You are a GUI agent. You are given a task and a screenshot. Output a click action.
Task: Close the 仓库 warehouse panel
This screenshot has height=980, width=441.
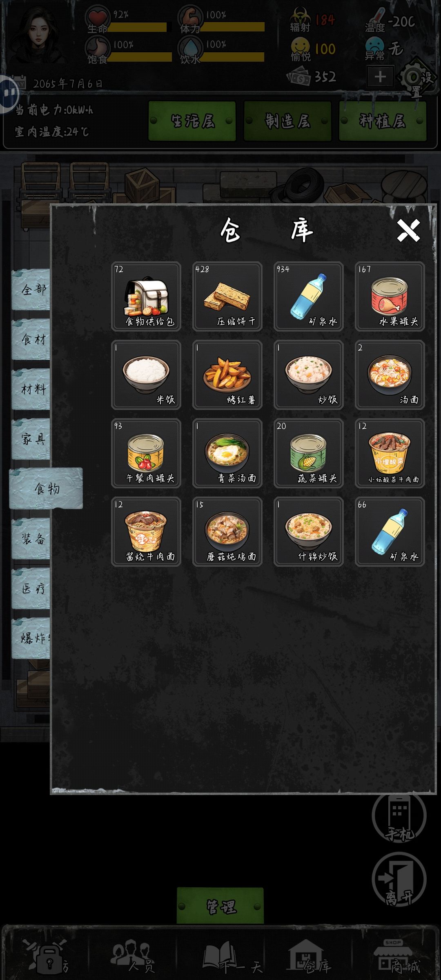(x=408, y=231)
